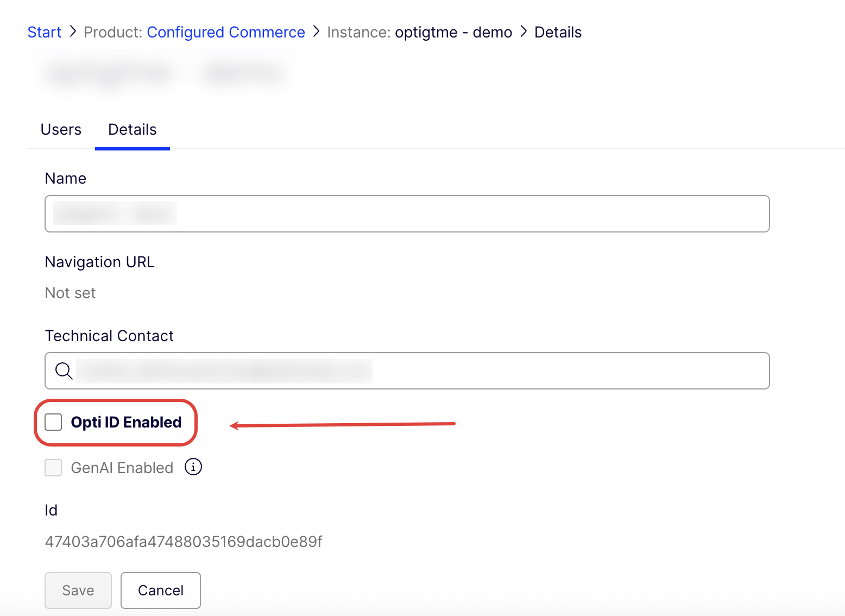Select the Details tab
Image resolution: width=845 pixels, height=616 pixels.
[x=132, y=129]
